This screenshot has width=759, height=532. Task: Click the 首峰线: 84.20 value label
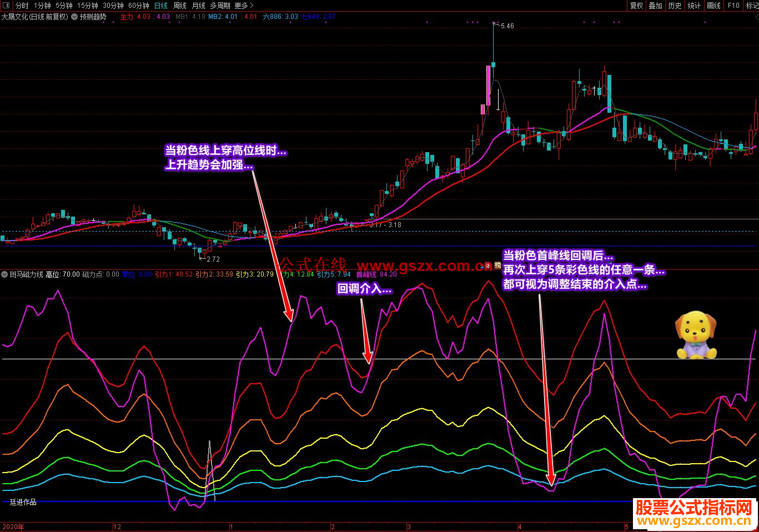376,274
